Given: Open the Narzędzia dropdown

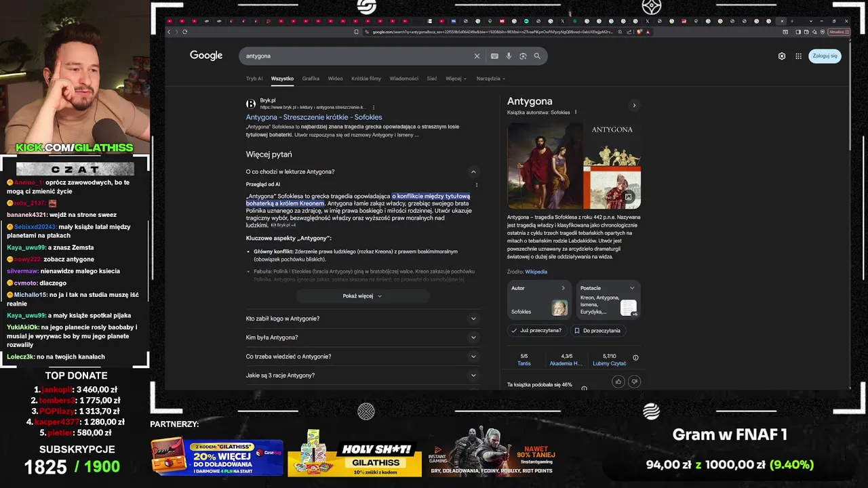Looking at the screenshot, I should pyautogui.click(x=491, y=79).
